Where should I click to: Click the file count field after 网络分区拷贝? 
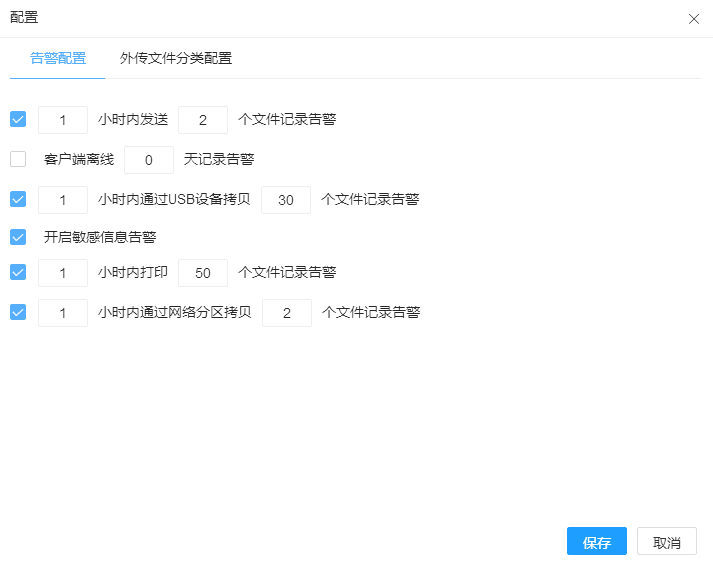pos(286,313)
